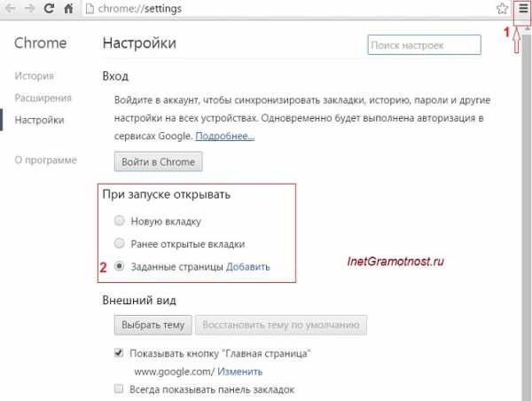Image resolution: width=532 pixels, height=401 pixels.
Task: Select Настройки in the sidebar
Action: 39,120
